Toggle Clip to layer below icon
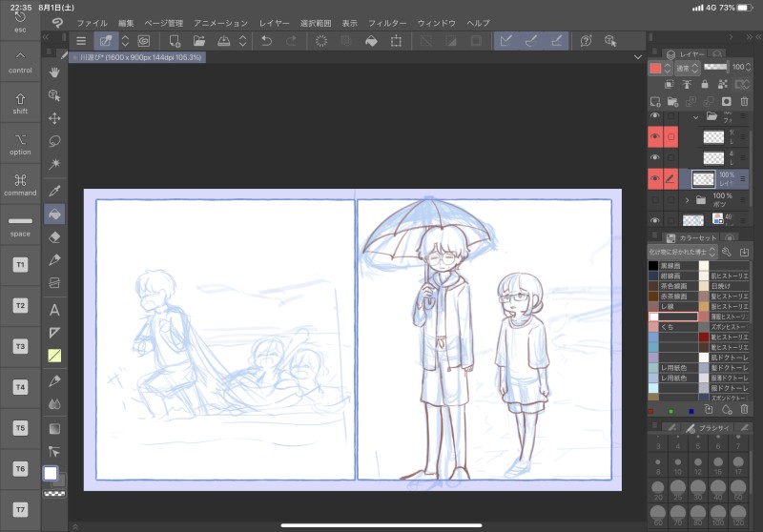763x532 pixels. pos(670,85)
